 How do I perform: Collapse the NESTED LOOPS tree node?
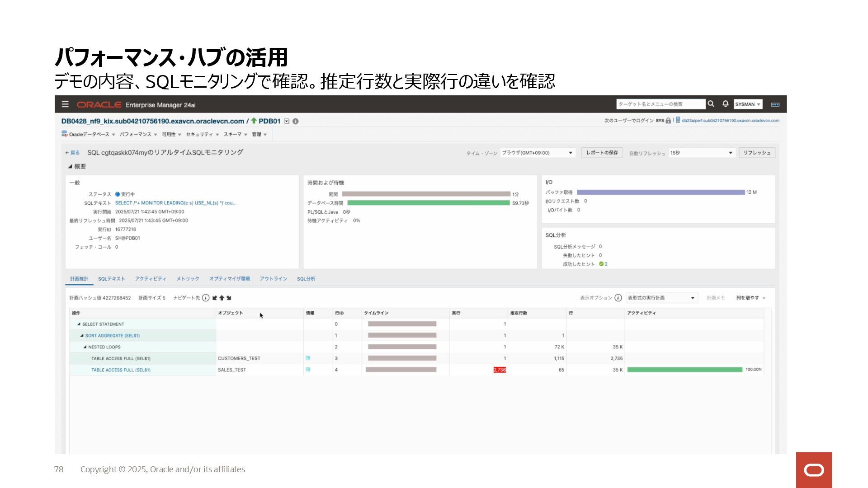pos(85,347)
